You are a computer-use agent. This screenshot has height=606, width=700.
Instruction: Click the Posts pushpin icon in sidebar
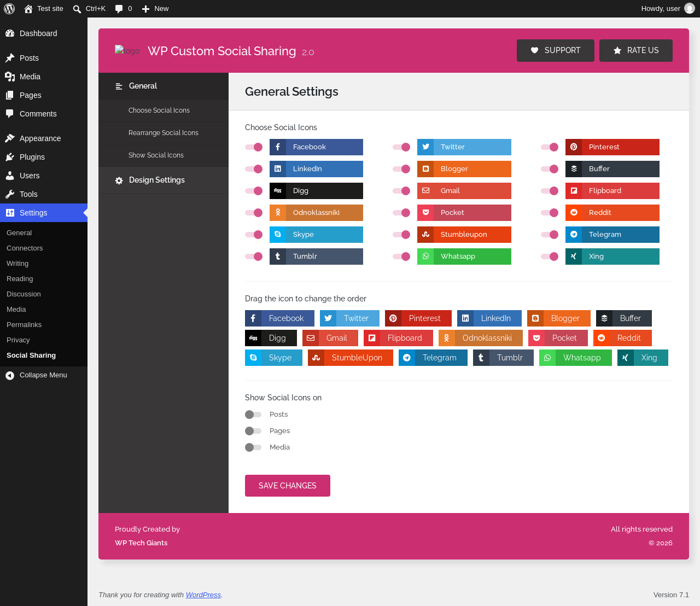click(x=10, y=58)
